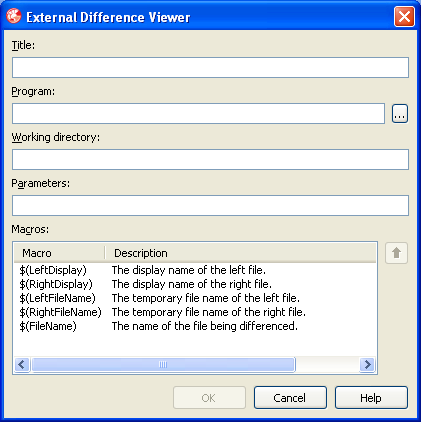Click the application icon in the title bar
This screenshot has height=422, width=422.
[14, 16]
